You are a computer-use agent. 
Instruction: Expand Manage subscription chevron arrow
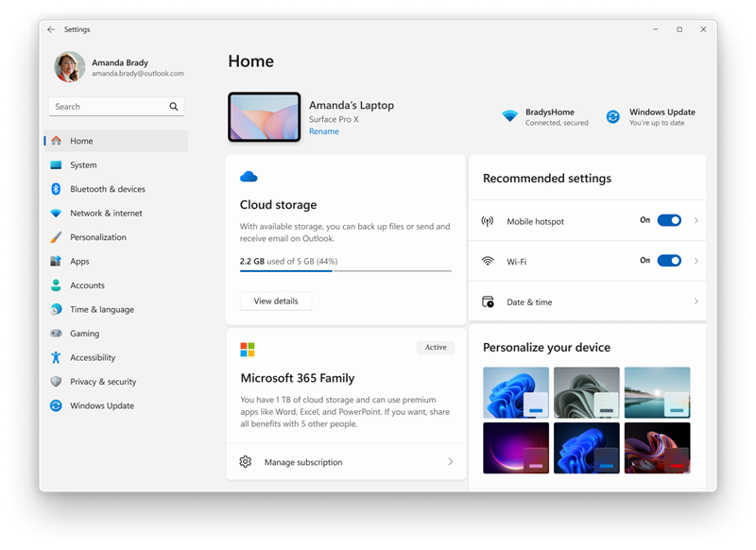(451, 462)
